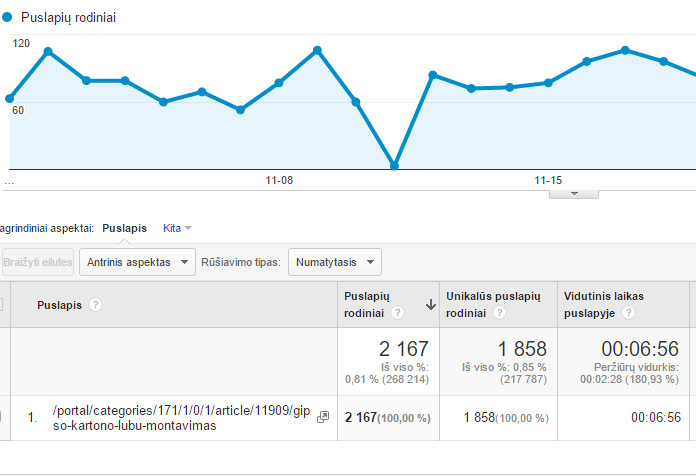696x476 pixels.
Task: Click the Braižyti eilutes button
Action: [38, 262]
